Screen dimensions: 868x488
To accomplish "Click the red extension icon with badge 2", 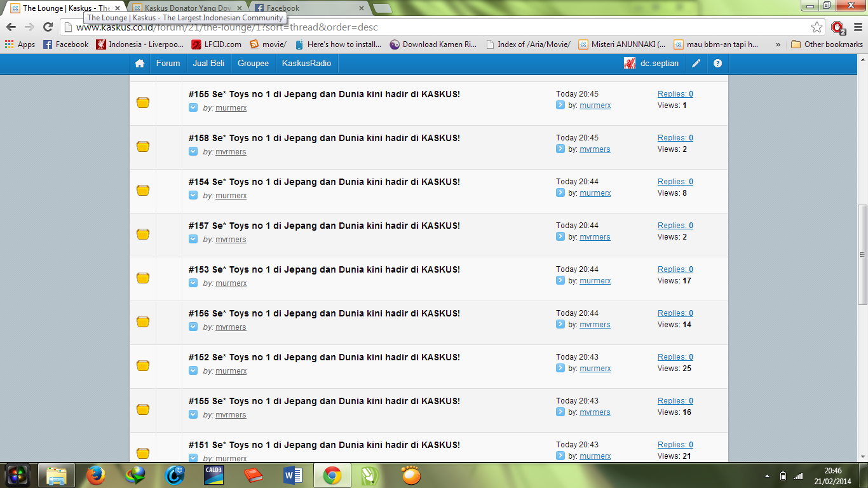I will pyautogui.click(x=838, y=27).
